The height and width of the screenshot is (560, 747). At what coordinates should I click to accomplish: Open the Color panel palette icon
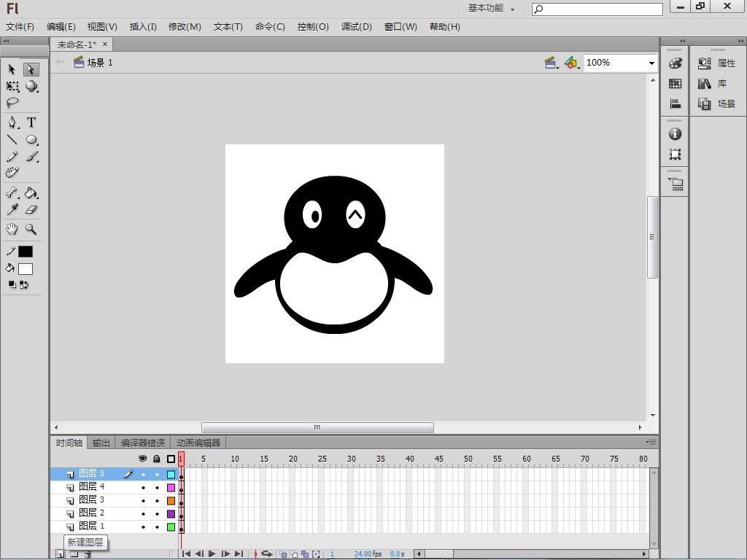pyautogui.click(x=675, y=63)
